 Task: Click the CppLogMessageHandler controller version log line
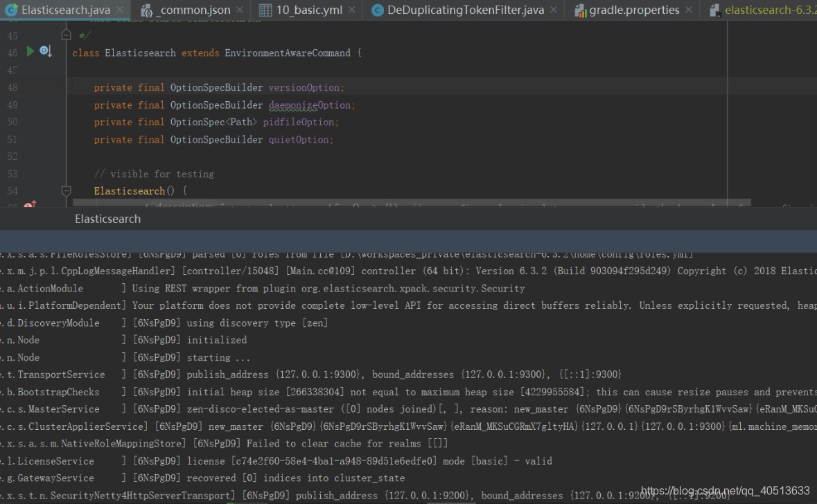(409, 271)
